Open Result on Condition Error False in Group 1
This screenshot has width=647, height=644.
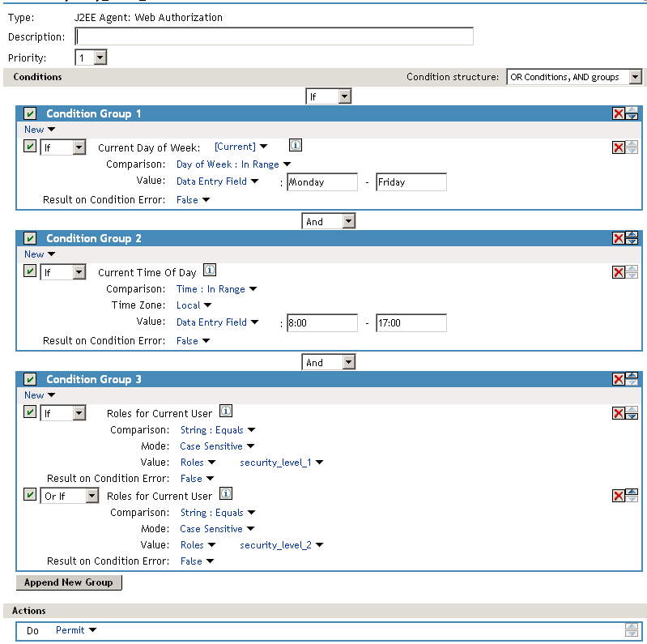(193, 200)
